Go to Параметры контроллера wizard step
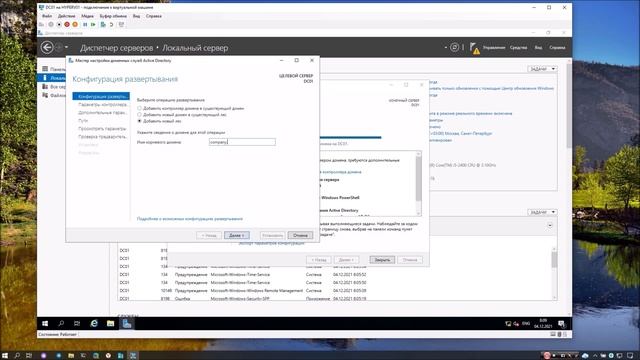This screenshot has width=640, height=360. [x=102, y=104]
